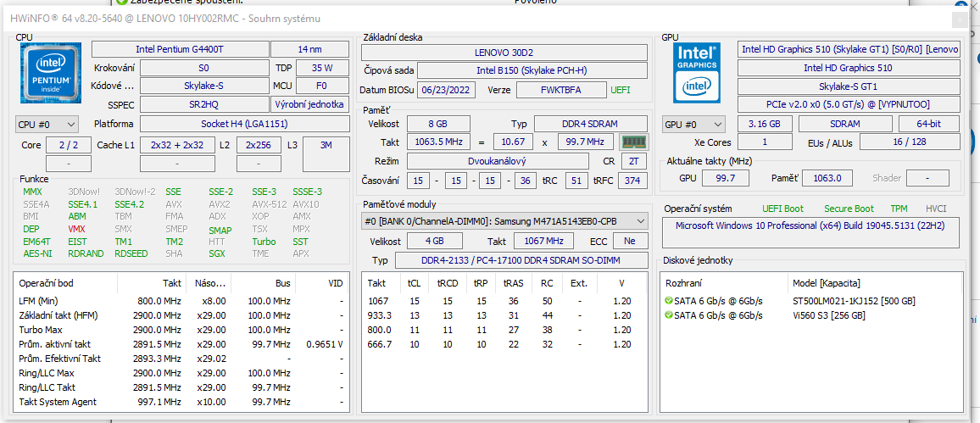Expand the GPU #0 selector dropdown
Screen dimensions: 980x423
693,125
